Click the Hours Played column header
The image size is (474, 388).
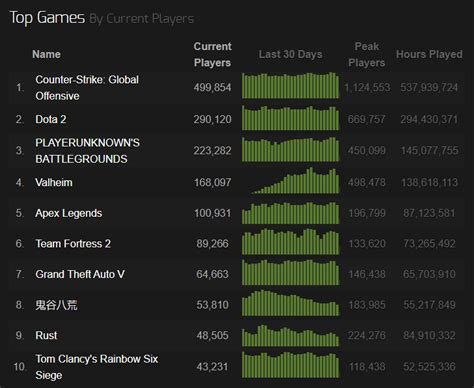pos(429,54)
